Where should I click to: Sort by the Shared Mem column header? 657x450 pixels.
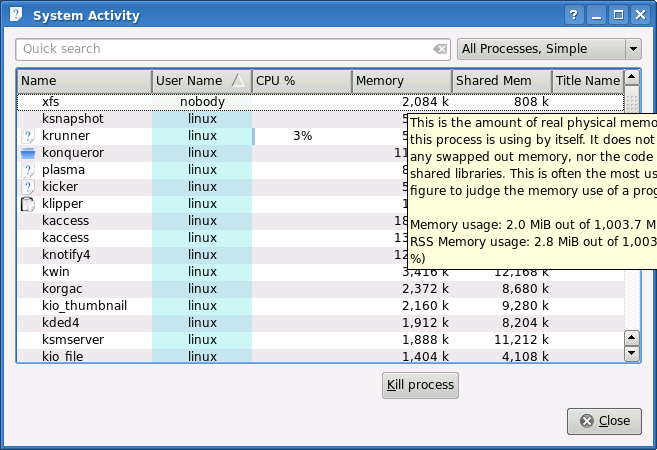[502, 81]
